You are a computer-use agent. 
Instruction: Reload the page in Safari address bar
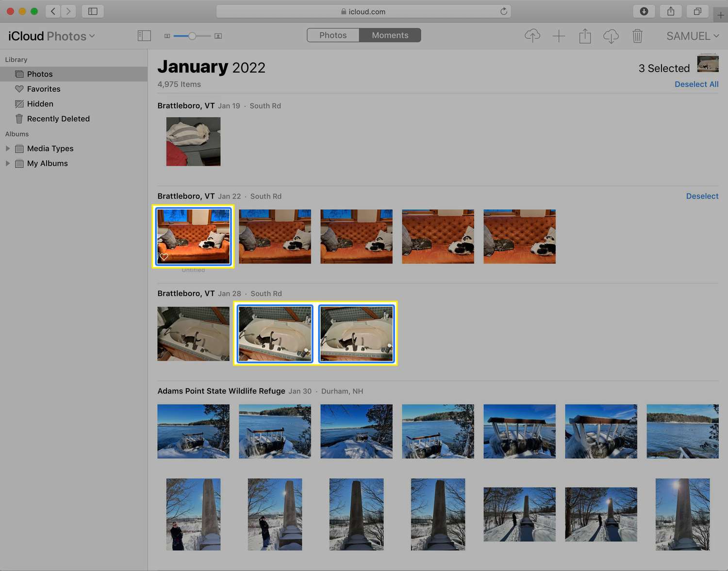coord(504,11)
